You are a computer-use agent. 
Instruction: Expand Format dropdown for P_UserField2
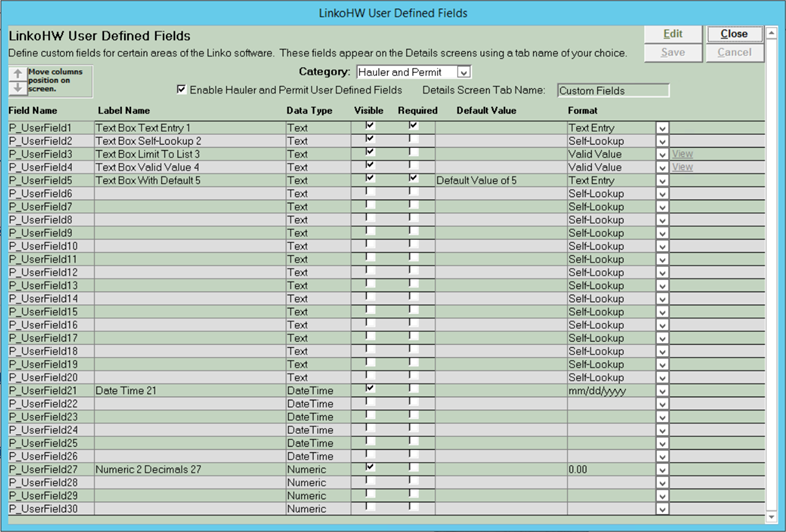(662, 141)
